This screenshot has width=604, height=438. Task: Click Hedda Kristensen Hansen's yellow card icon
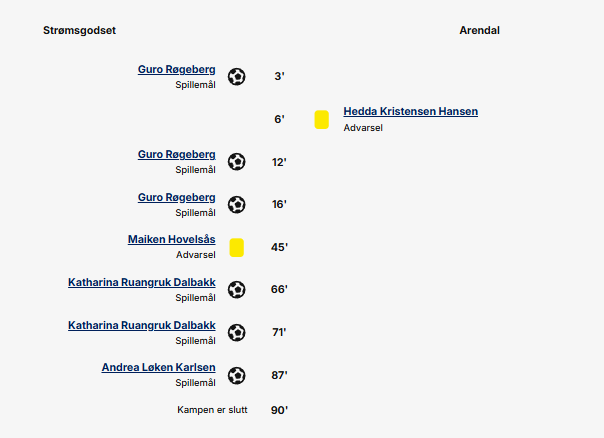[x=322, y=119]
